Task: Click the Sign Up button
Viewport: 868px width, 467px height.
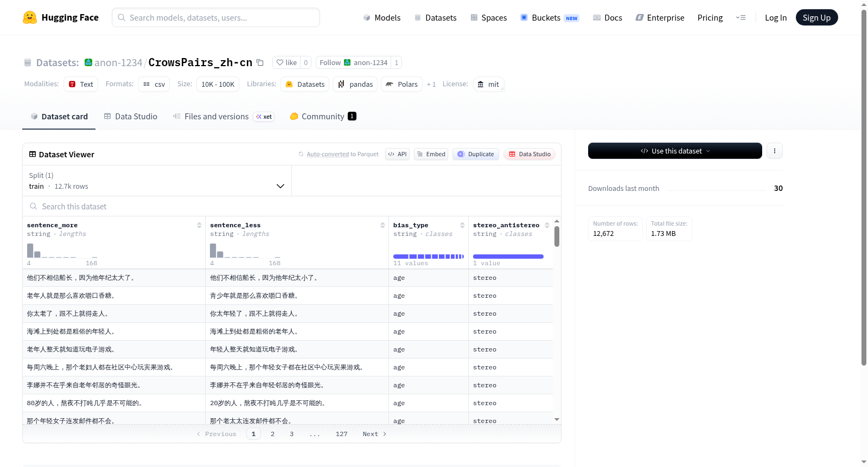Action: [816, 17]
